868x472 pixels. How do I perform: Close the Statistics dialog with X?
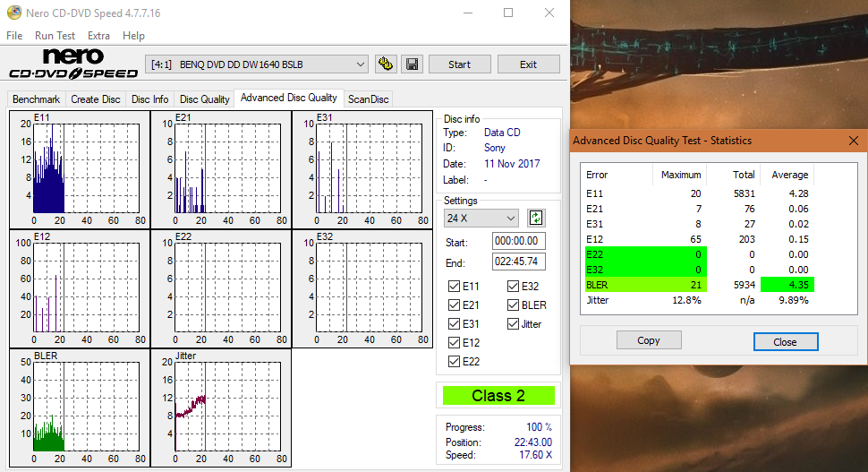[854, 141]
